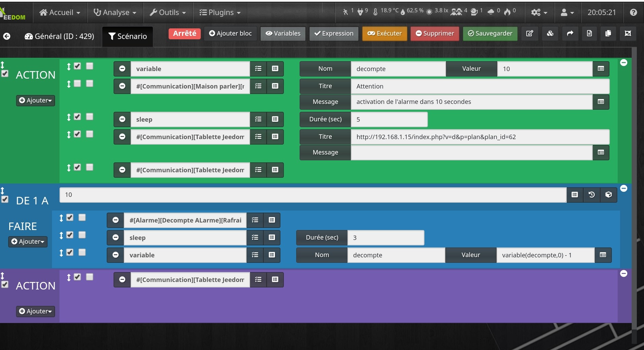Viewport: 644px width, 350px height.
Task: Uncheck the Decompte ALarme action checkbox
Action: 70,217
